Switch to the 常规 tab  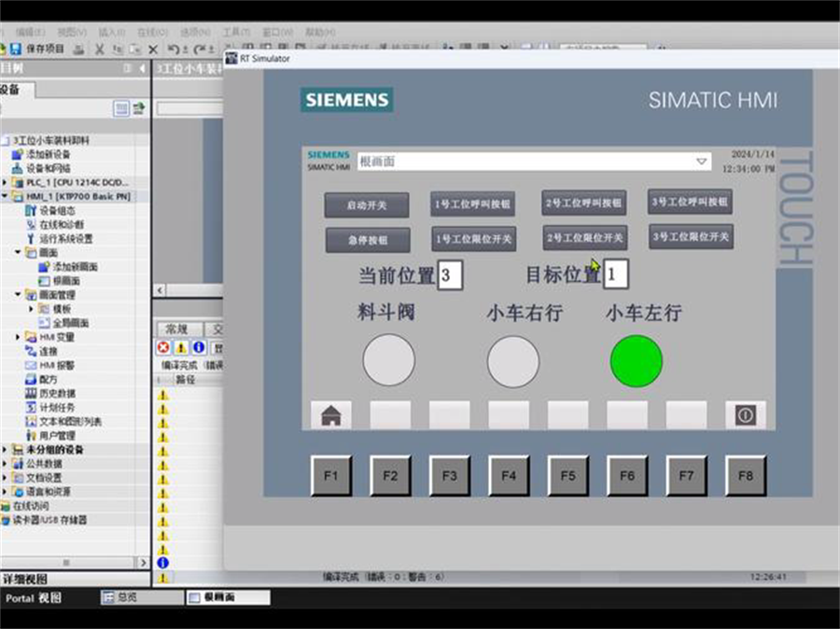[x=176, y=328]
